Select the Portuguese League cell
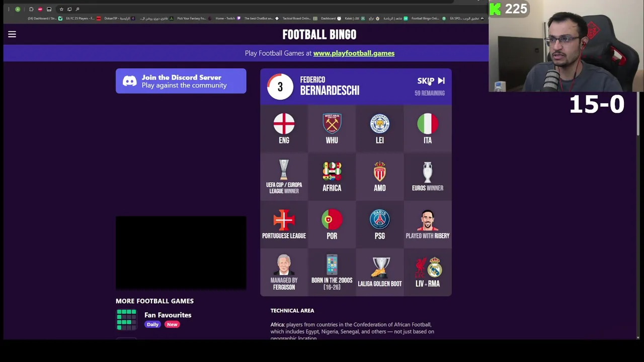The image size is (644, 362). pos(284,224)
